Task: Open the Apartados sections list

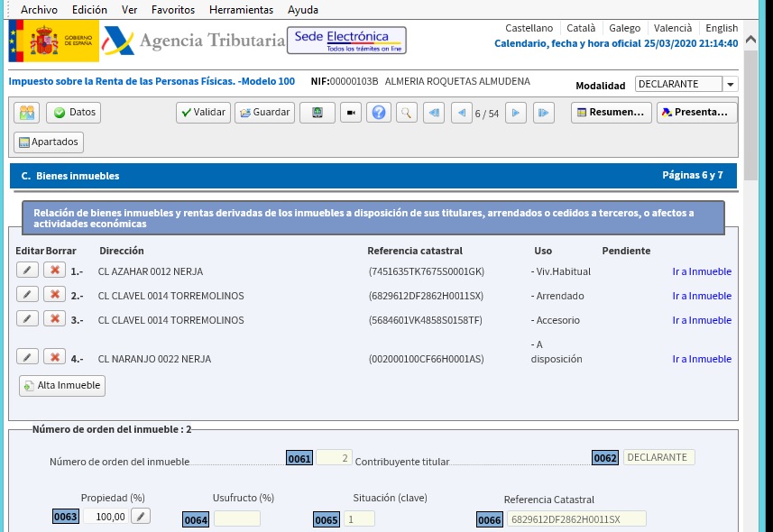Action: 49,142
